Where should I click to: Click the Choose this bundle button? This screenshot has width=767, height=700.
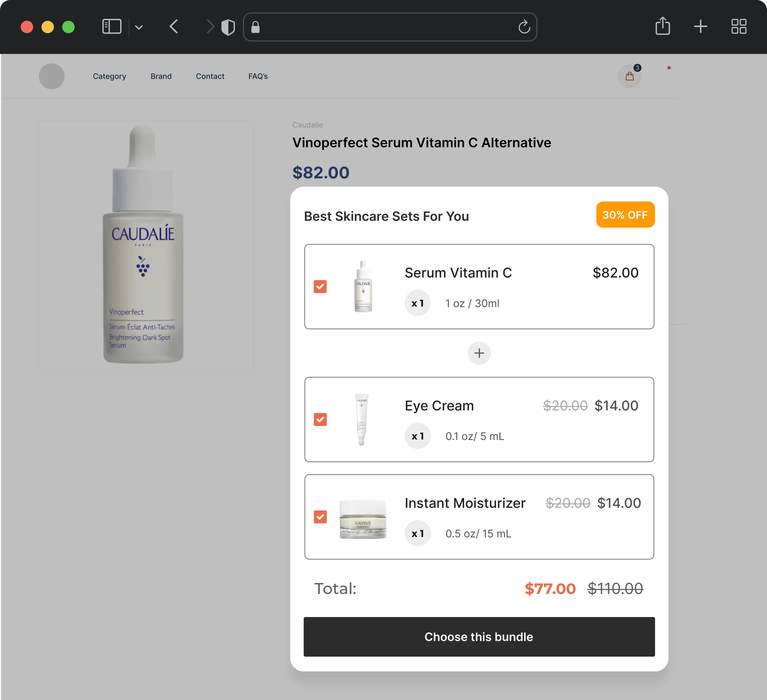(x=479, y=637)
